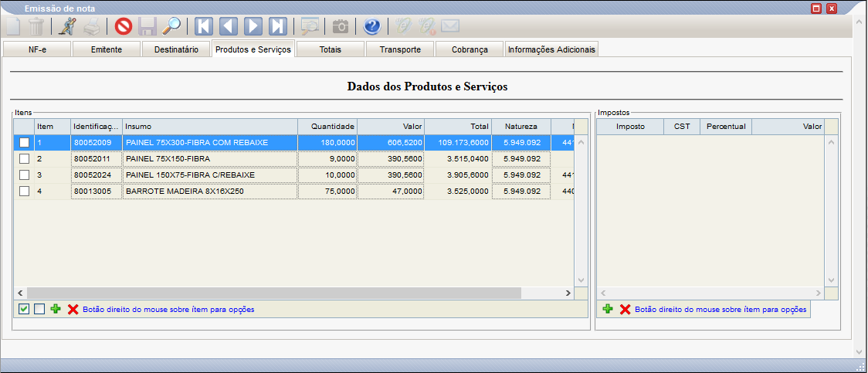This screenshot has width=868, height=373.
Task: Click the Natureza column header
Action: tap(521, 127)
